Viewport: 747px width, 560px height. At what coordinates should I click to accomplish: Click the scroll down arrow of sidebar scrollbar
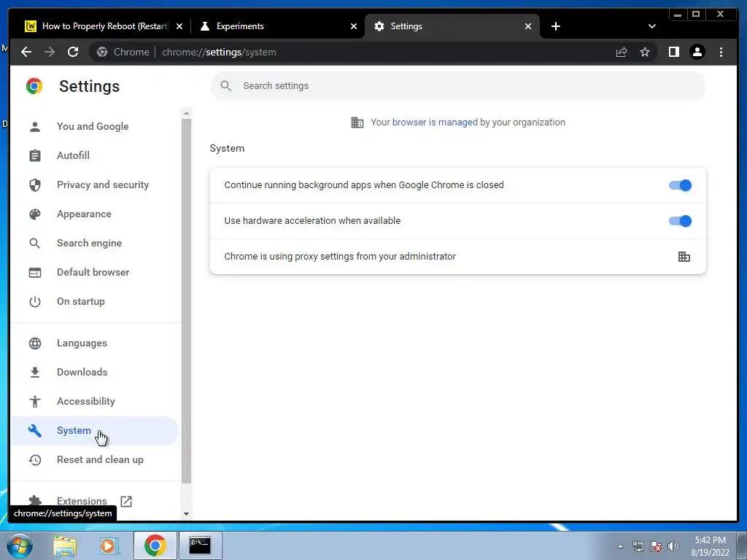tap(186, 514)
